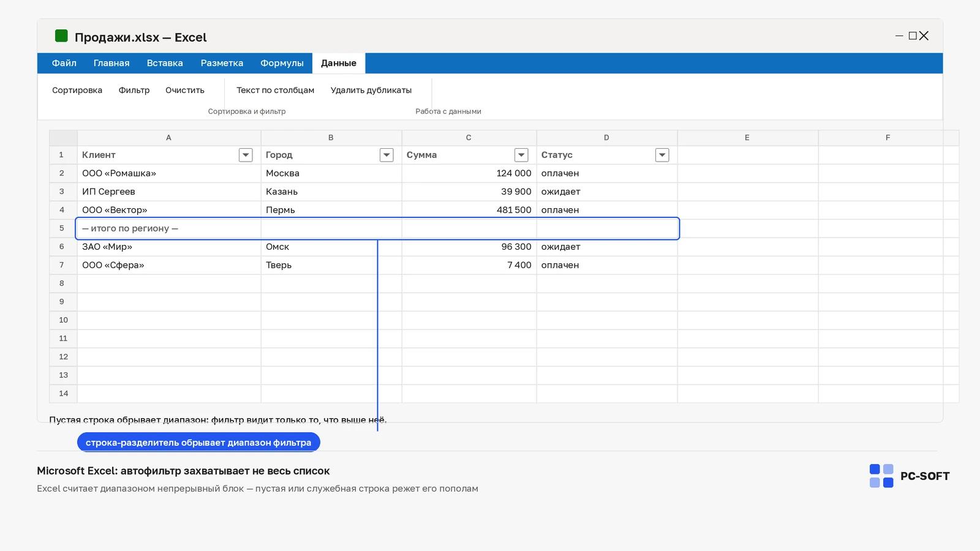Click the status cell for ООО «Сфера»

click(607, 265)
